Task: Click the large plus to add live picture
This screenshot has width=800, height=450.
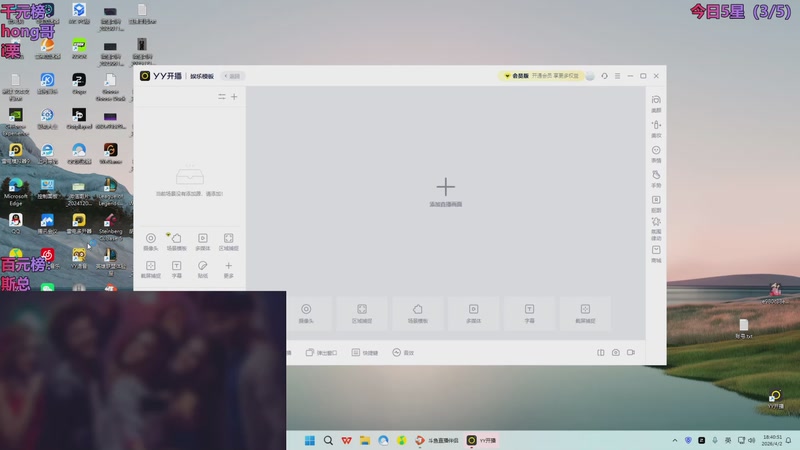Action: pyautogui.click(x=445, y=187)
